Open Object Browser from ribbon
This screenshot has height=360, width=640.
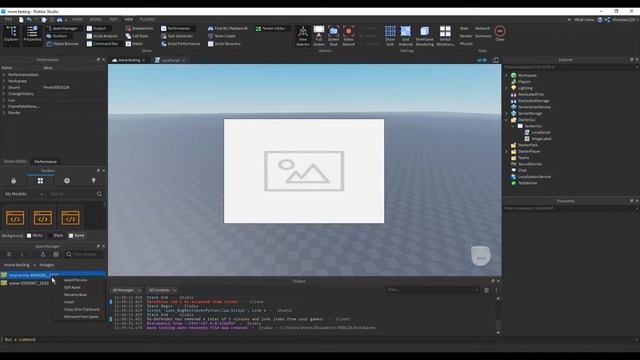coord(62,44)
